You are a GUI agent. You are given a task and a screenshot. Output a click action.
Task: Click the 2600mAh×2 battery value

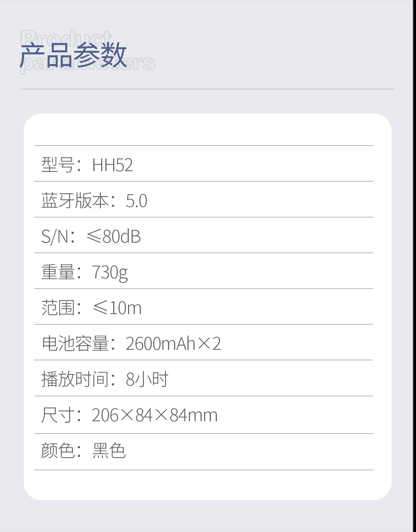pyautogui.click(x=173, y=343)
